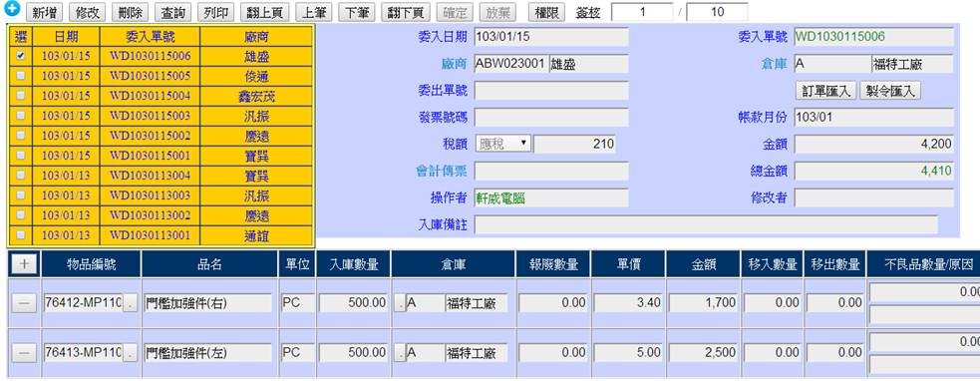The height and width of the screenshot is (381, 980).
Task: Click the 總金額 field showing 4,410
Action: coord(873,171)
